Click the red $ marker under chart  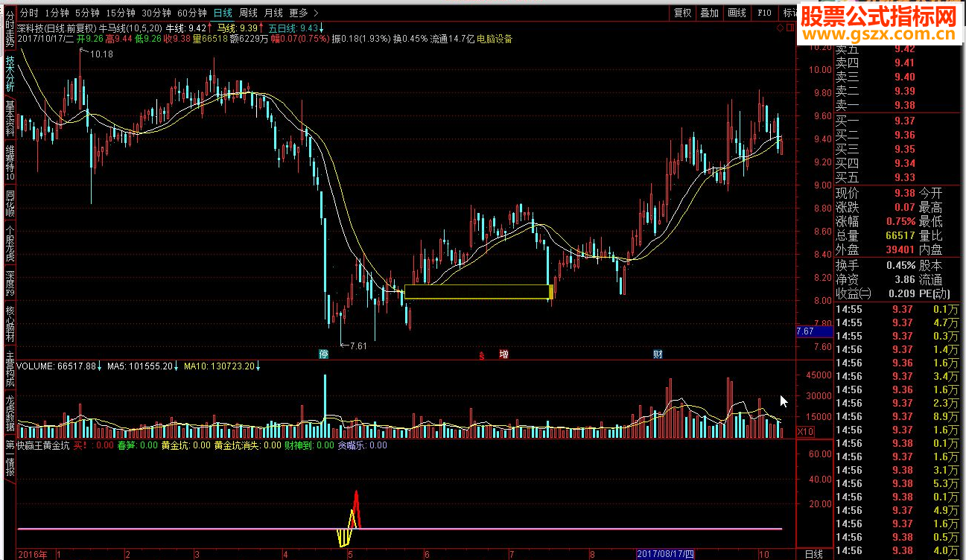tap(482, 355)
